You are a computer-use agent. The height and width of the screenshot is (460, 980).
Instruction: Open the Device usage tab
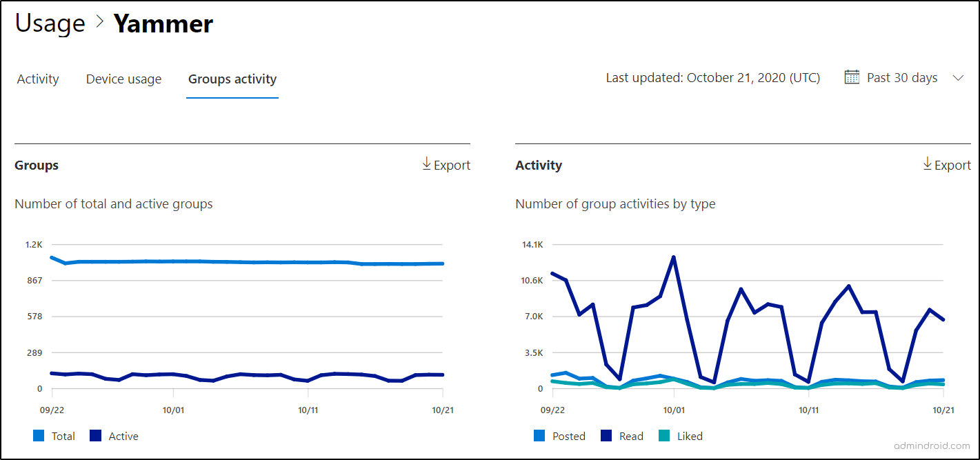click(123, 79)
